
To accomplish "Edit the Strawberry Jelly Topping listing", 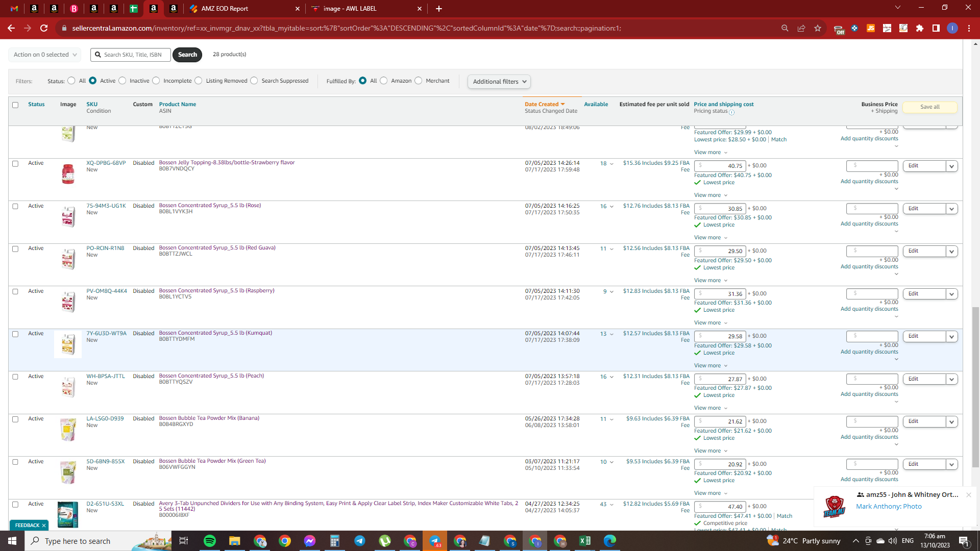I will coord(924,166).
